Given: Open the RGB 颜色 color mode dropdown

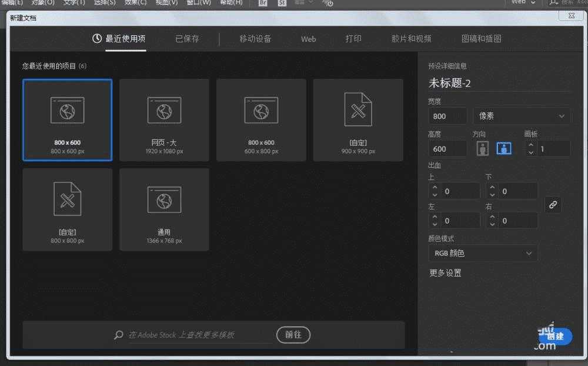Looking at the screenshot, I should 482,253.
